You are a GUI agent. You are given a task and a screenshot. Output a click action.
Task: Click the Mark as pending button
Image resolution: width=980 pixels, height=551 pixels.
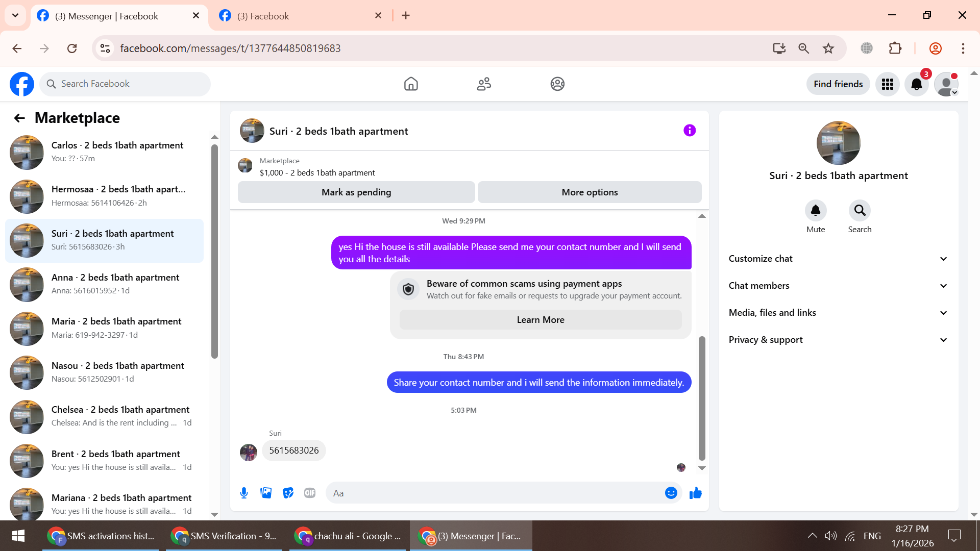click(356, 192)
